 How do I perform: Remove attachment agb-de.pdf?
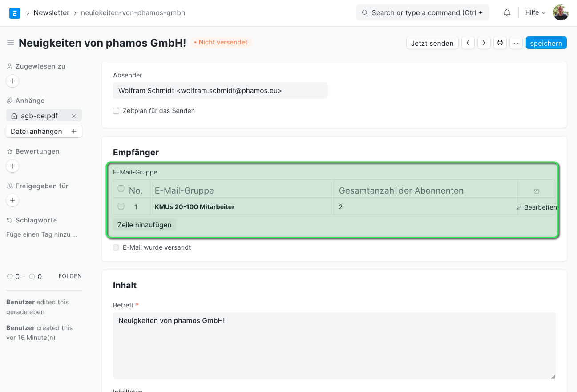74,116
